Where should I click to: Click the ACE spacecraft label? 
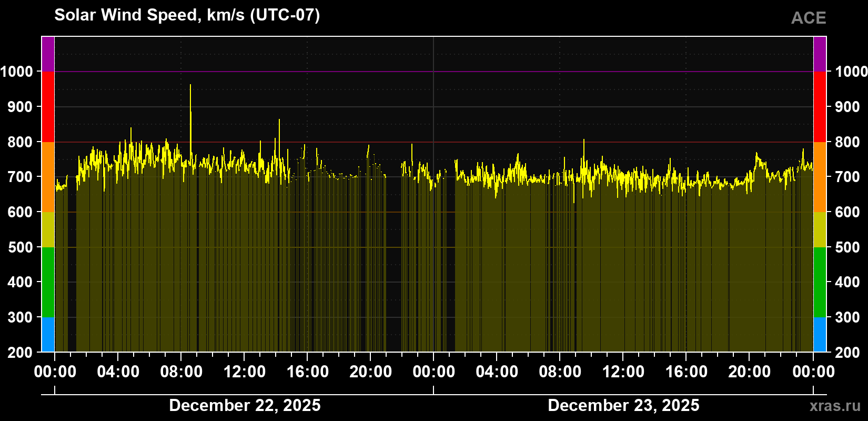(x=809, y=18)
